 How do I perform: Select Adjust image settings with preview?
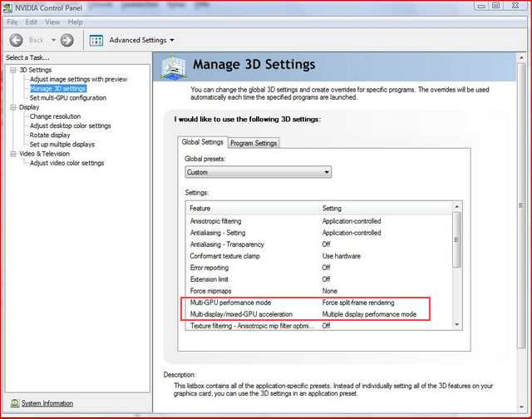(78, 79)
